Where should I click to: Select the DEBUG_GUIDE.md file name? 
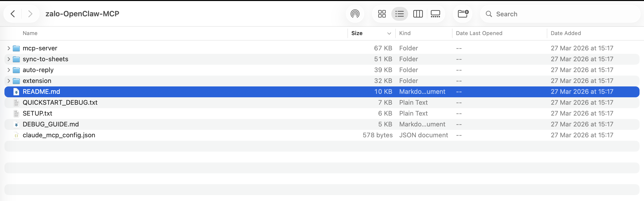tap(51, 124)
